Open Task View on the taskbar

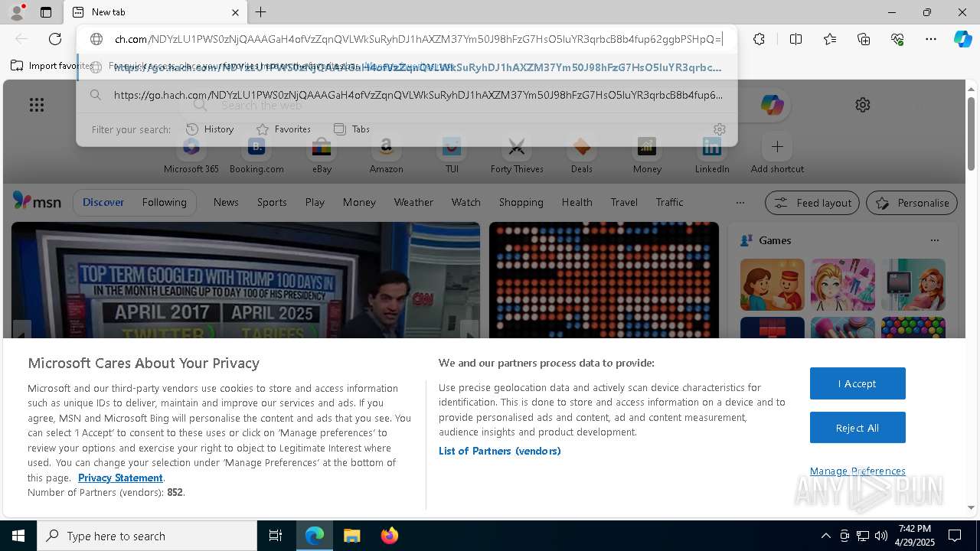(276, 536)
